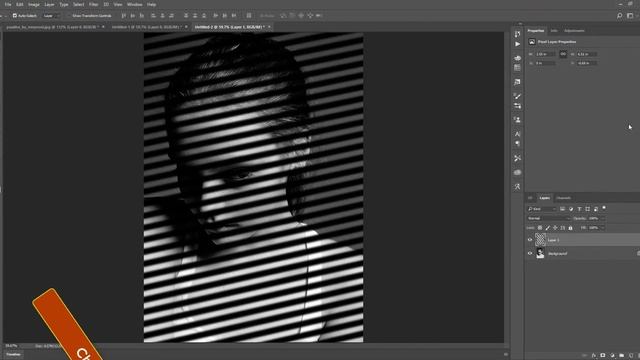640x360 pixels.
Task: Open the layer Kind filter dropdown
Action: point(542,209)
